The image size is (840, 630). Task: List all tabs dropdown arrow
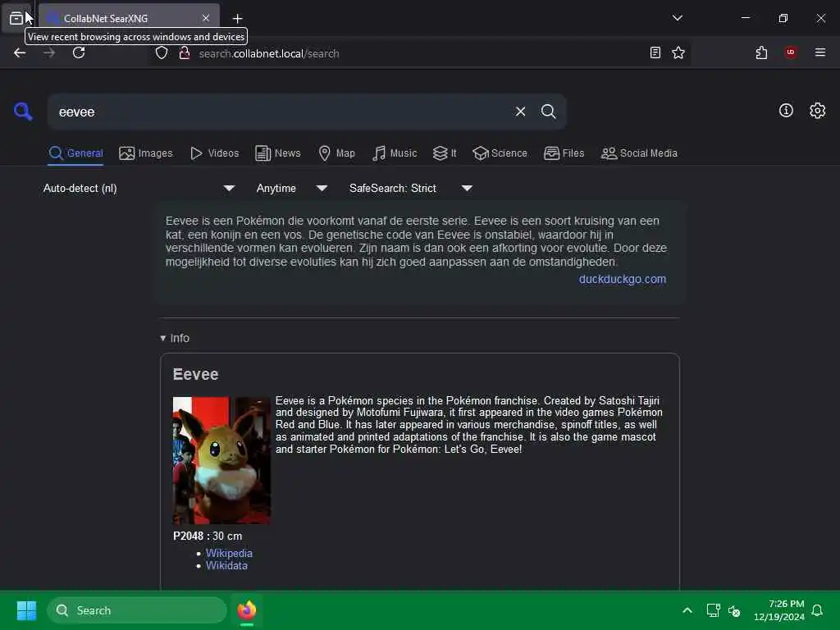(677, 18)
